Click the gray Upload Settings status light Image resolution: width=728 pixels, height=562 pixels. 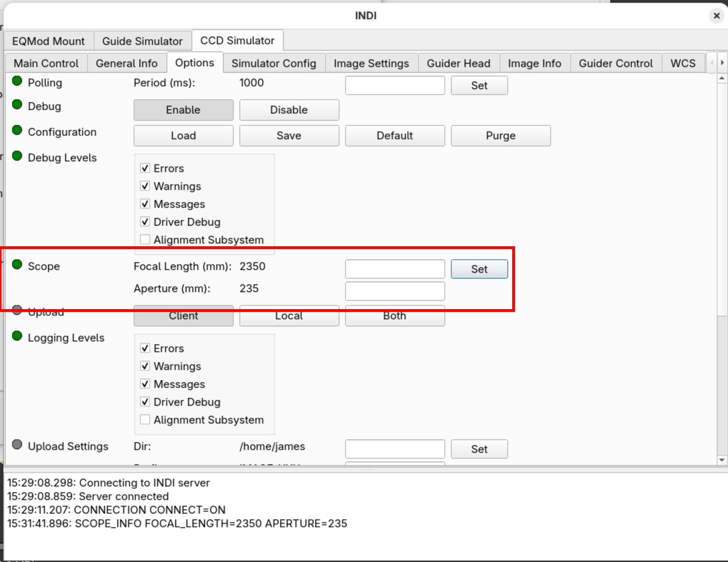tap(17, 445)
